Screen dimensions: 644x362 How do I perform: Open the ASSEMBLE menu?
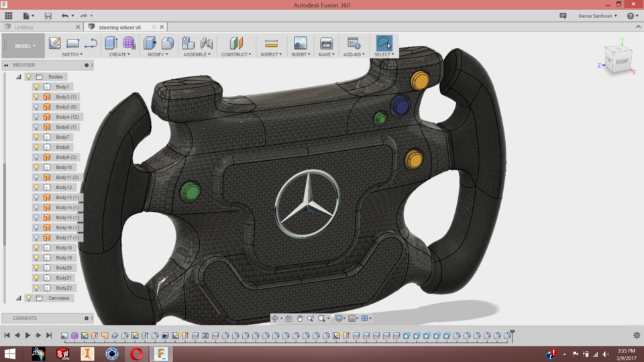197,54
